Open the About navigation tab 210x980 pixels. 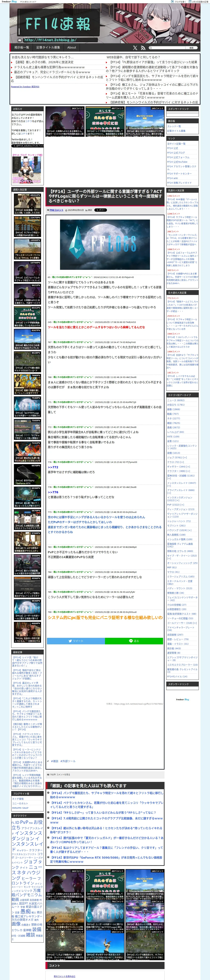pyautogui.click(x=72, y=48)
